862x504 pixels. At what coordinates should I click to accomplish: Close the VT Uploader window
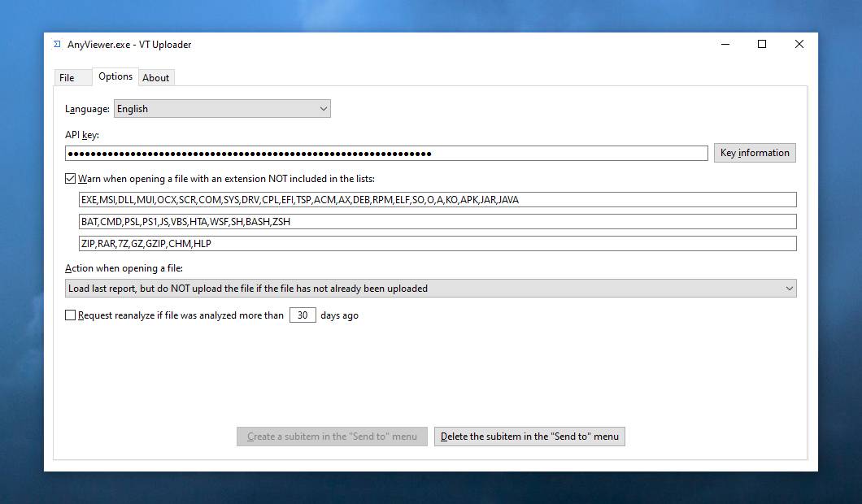[x=799, y=44]
